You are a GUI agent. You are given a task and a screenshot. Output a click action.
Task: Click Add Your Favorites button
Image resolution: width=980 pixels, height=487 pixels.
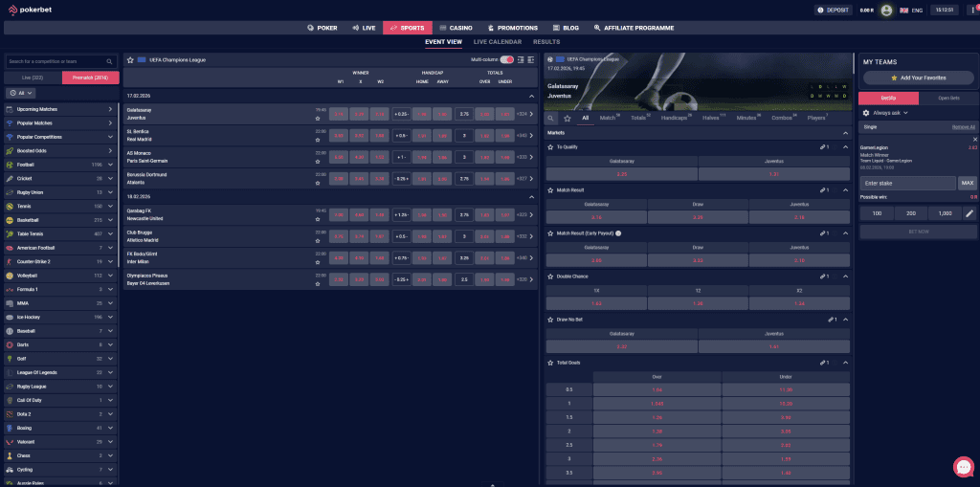click(x=918, y=77)
